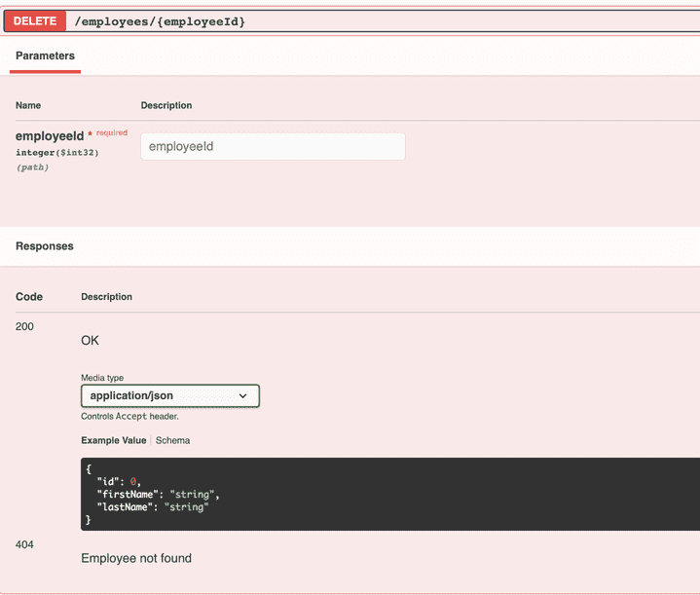Show the Schema tab for the response
This screenshot has height=595, width=700.
click(173, 440)
